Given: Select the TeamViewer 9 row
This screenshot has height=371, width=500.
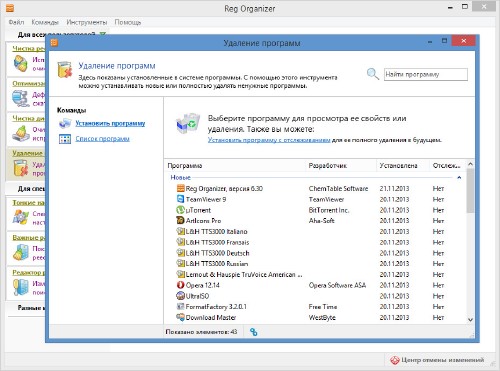Looking at the screenshot, I should tap(315, 199).
